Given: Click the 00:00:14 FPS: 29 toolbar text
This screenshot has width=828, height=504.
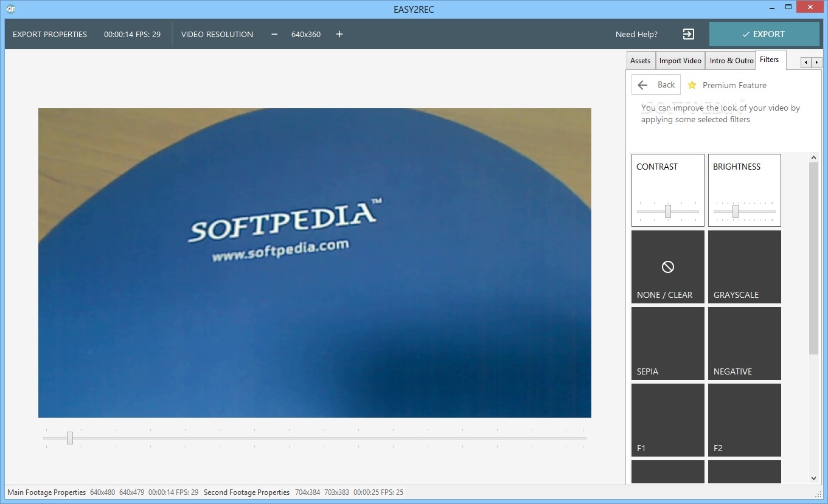Looking at the screenshot, I should point(132,34).
